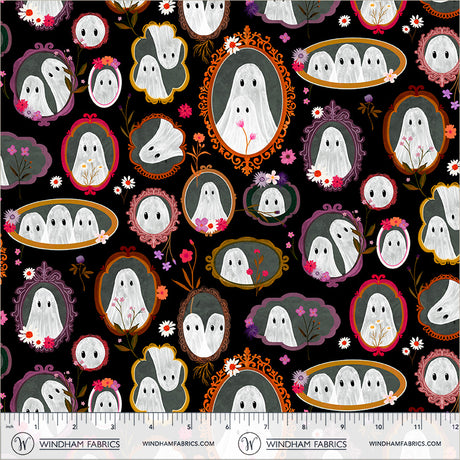Select the 3 inch ruler mark
The image size is (460, 460).
tap(112, 427)
